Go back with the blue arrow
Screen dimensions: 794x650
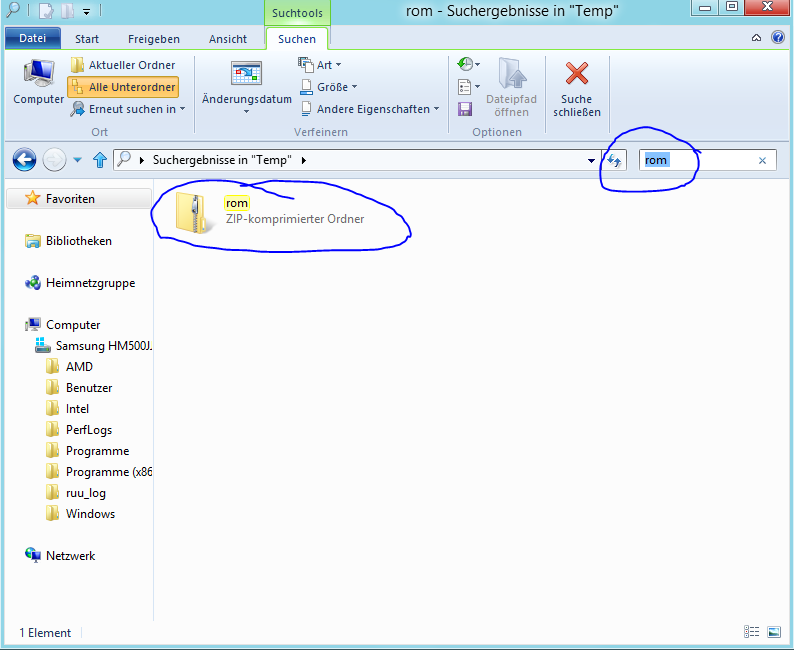pyautogui.click(x=24, y=160)
